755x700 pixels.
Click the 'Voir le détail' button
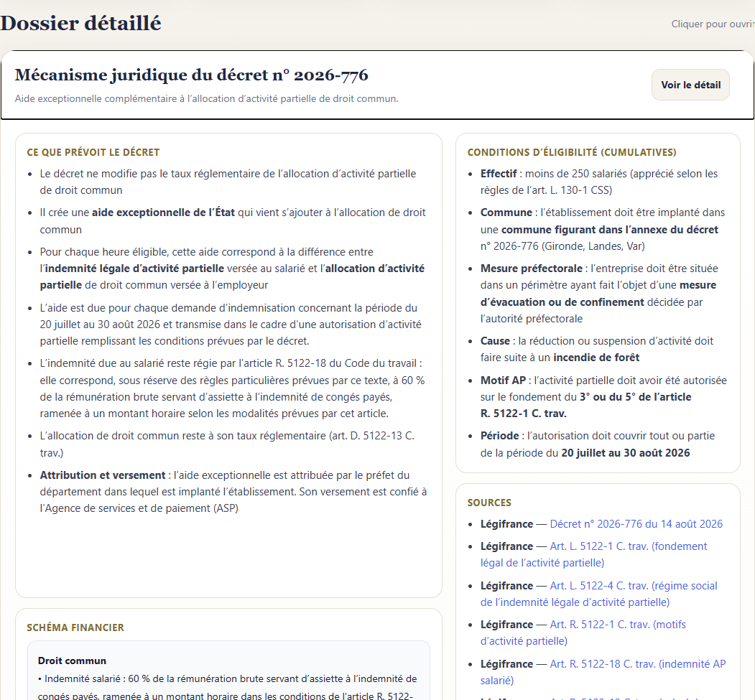pyautogui.click(x=690, y=85)
